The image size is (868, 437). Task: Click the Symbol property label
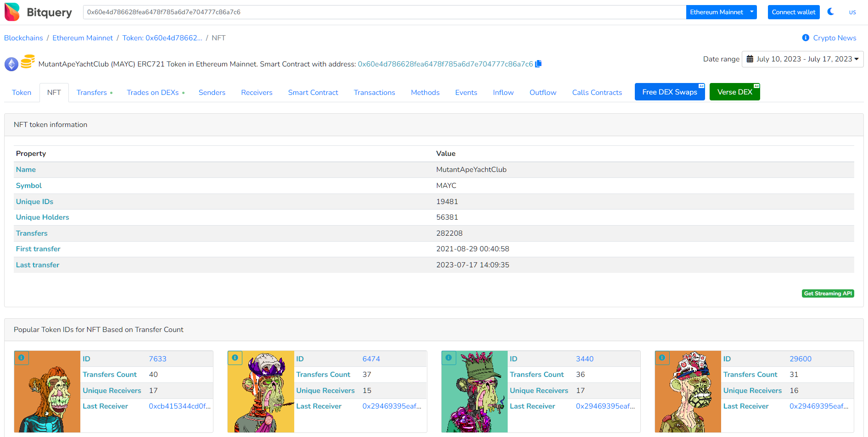[28, 185]
